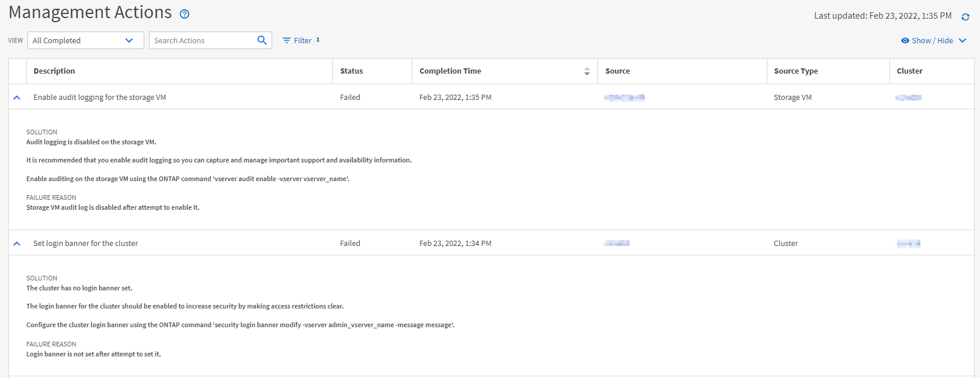980x378 pixels.
Task: Click the Filter funnel icon
Action: pyautogui.click(x=287, y=40)
